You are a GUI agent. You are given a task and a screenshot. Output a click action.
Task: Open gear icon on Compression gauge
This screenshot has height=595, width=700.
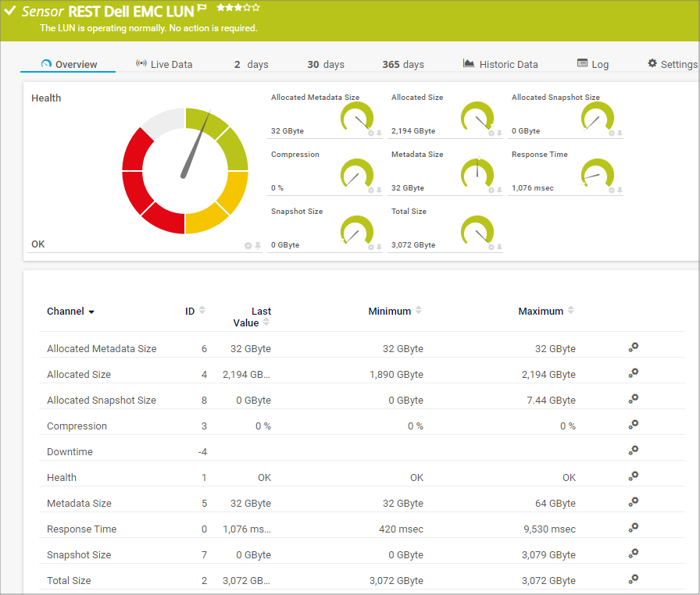[371, 190]
